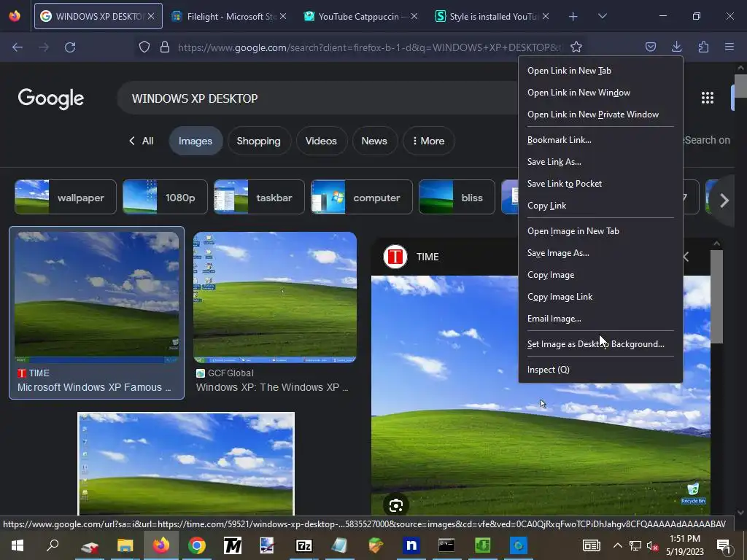The height and width of the screenshot is (560, 747).
Task: Show more suggestion chips with right arrow
Action: [724, 201]
